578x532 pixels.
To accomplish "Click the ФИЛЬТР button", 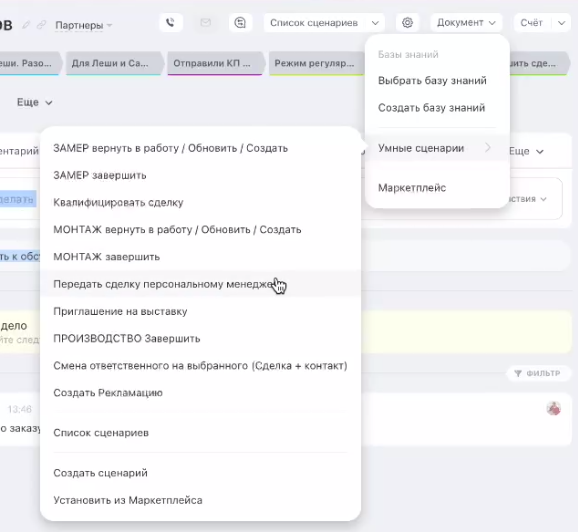I will coord(539,373).
